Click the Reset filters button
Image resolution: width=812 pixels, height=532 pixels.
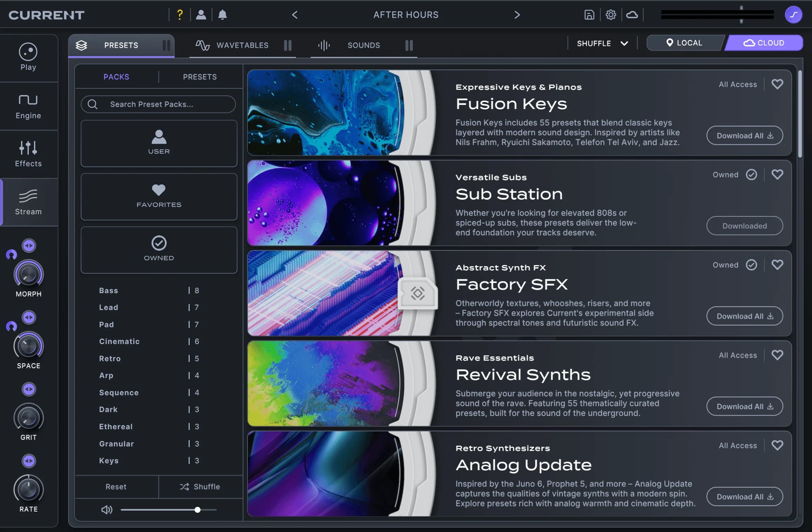point(116,486)
